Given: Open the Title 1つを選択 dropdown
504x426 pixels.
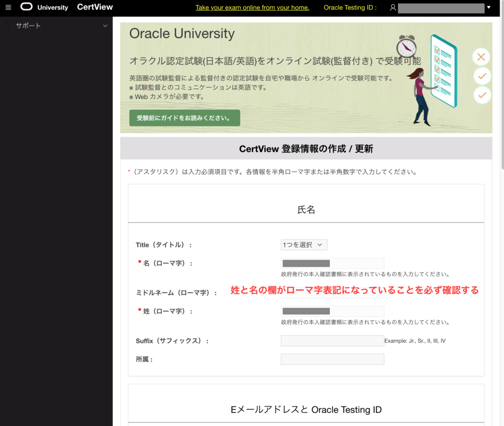Looking at the screenshot, I should coord(304,244).
